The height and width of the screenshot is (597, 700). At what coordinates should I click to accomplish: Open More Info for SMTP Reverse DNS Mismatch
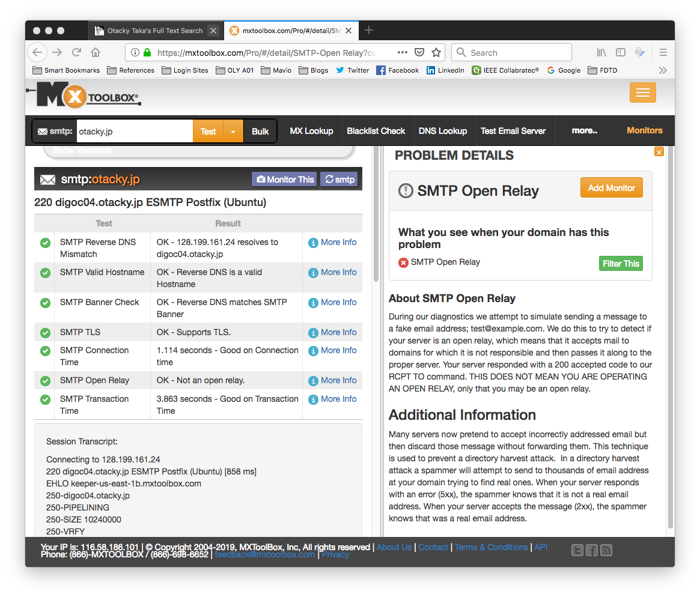[x=333, y=242]
